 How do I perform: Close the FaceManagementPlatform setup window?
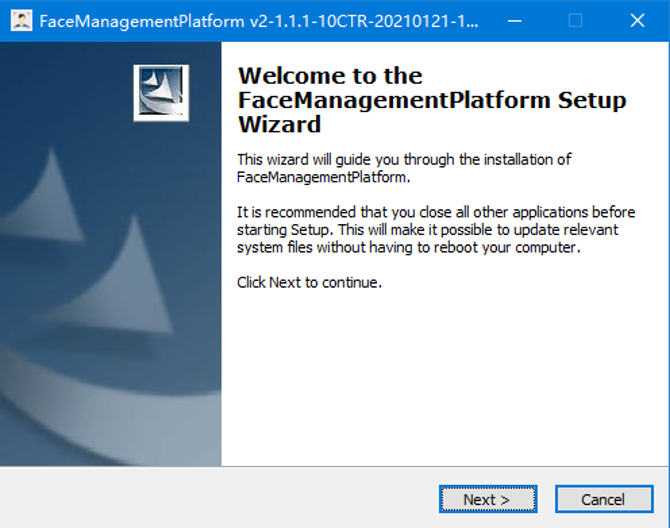click(637, 21)
